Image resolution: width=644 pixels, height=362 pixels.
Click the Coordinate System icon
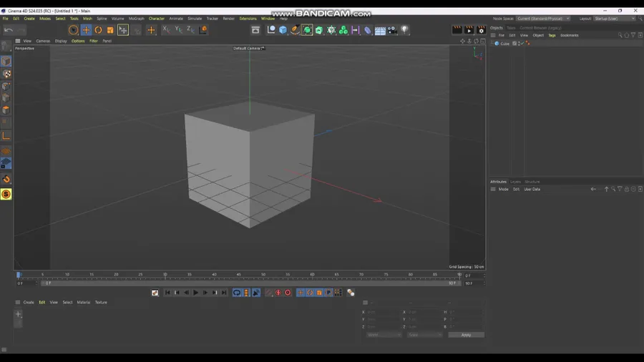(x=203, y=29)
